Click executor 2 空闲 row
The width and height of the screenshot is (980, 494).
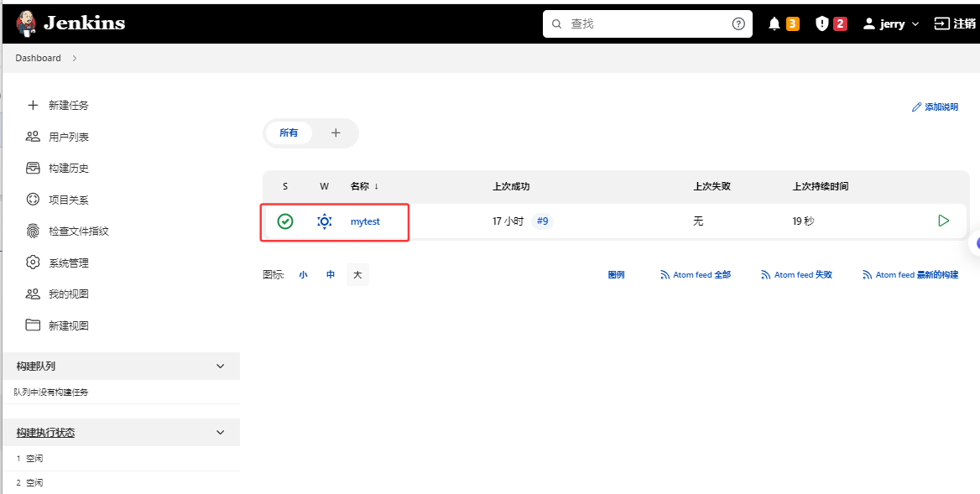pyautogui.click(x=121, y=482)
